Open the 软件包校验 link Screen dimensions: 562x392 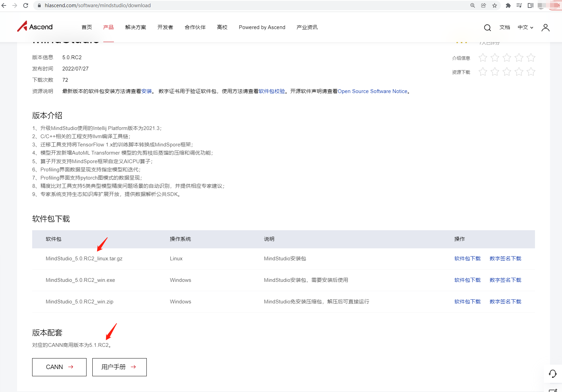click(x=272, y=91)
